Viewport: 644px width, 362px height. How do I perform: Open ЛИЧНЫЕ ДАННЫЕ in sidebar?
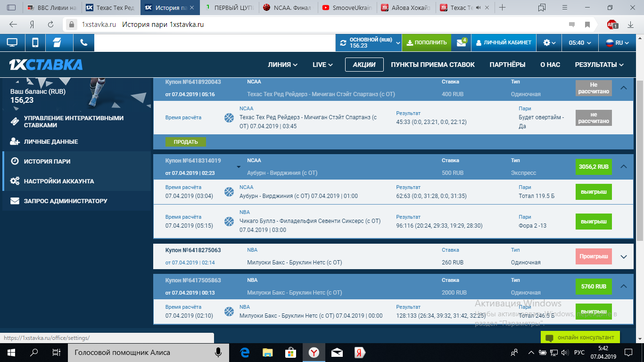76,141
